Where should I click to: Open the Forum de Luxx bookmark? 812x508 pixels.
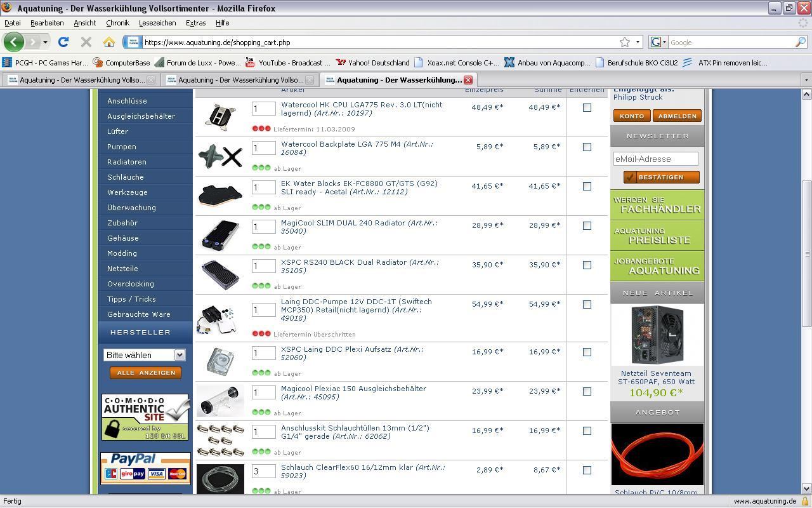[197, 62]
